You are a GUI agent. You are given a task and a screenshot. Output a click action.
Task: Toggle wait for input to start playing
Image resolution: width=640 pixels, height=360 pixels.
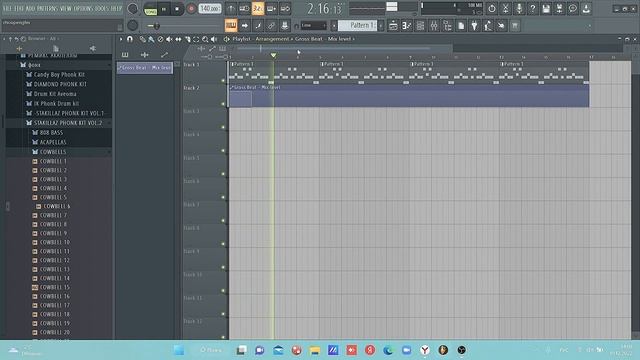[x=244, y=8]
